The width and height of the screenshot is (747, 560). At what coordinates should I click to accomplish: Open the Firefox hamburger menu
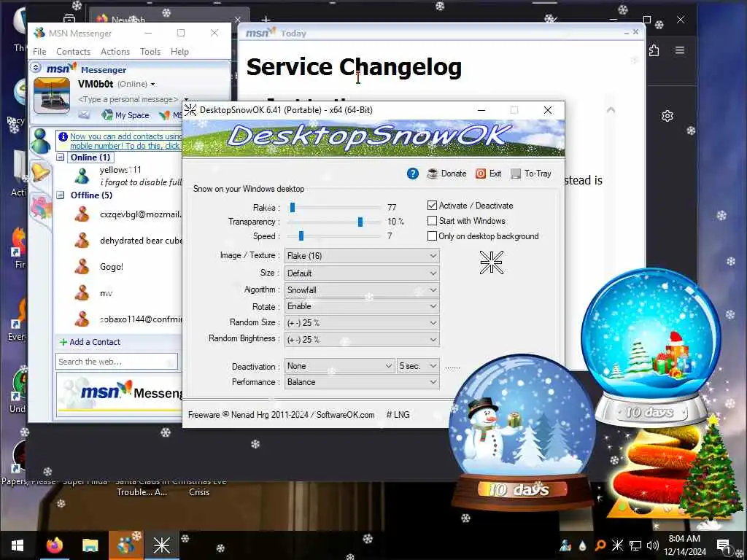pyautogui.click(x=680, y=50)
